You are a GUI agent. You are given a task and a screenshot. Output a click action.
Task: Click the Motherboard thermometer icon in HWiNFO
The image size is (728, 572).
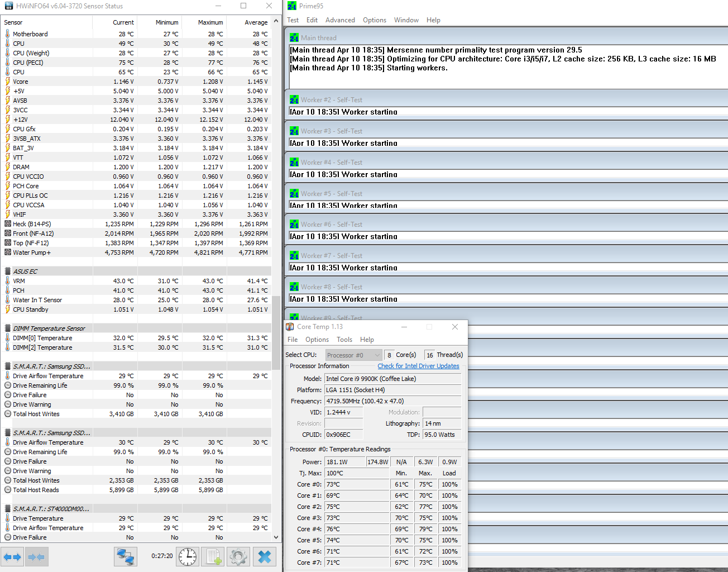pos(7,34)
